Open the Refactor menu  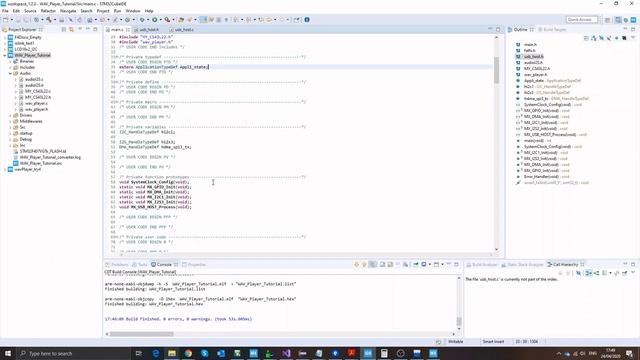[x=48, y=11]
